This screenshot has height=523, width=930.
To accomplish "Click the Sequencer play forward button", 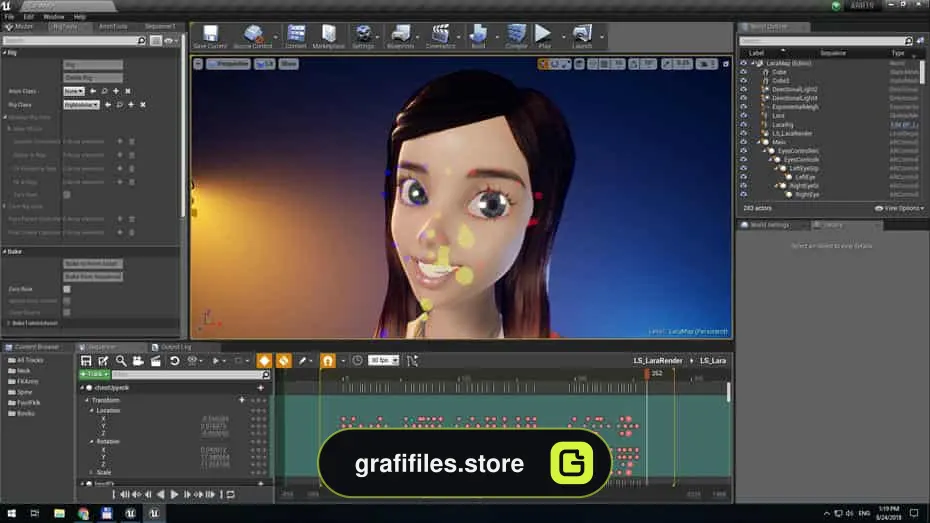I will click(x=174, y=494).
